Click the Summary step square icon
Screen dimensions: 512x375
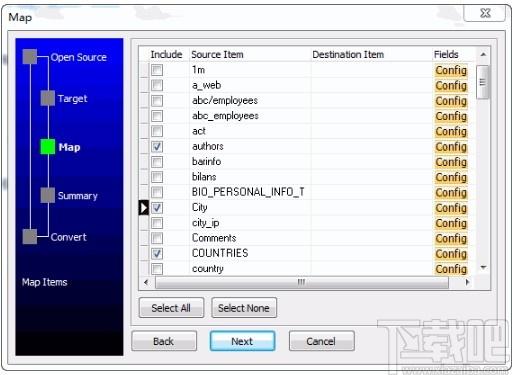48,195
